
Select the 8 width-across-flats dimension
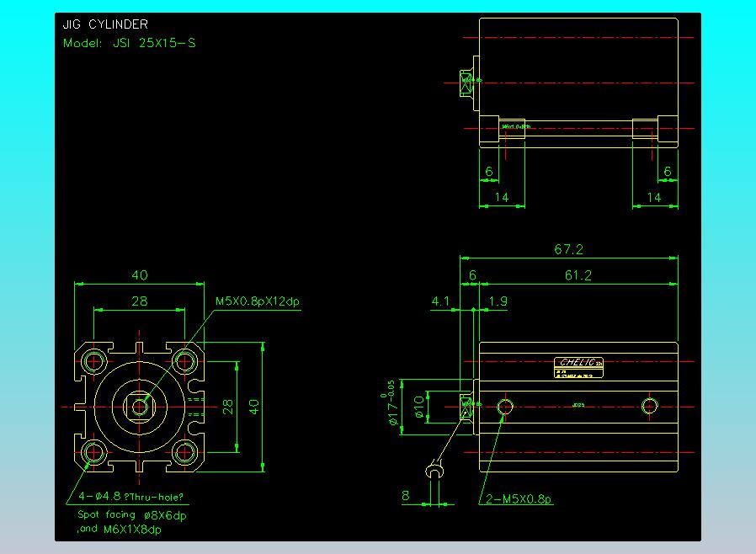coord(406,496)
